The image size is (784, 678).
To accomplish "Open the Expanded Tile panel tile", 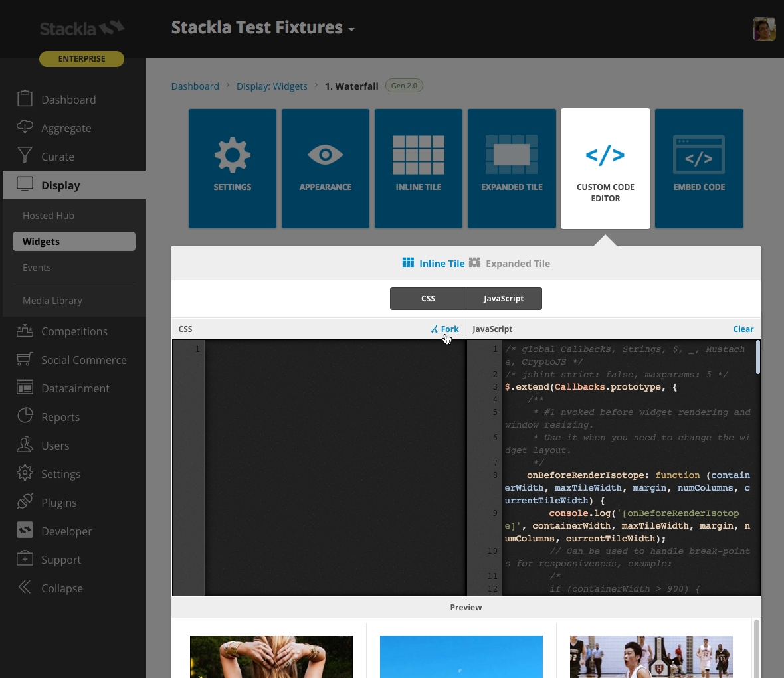I will pyautogui.click(x=512, y=169).
